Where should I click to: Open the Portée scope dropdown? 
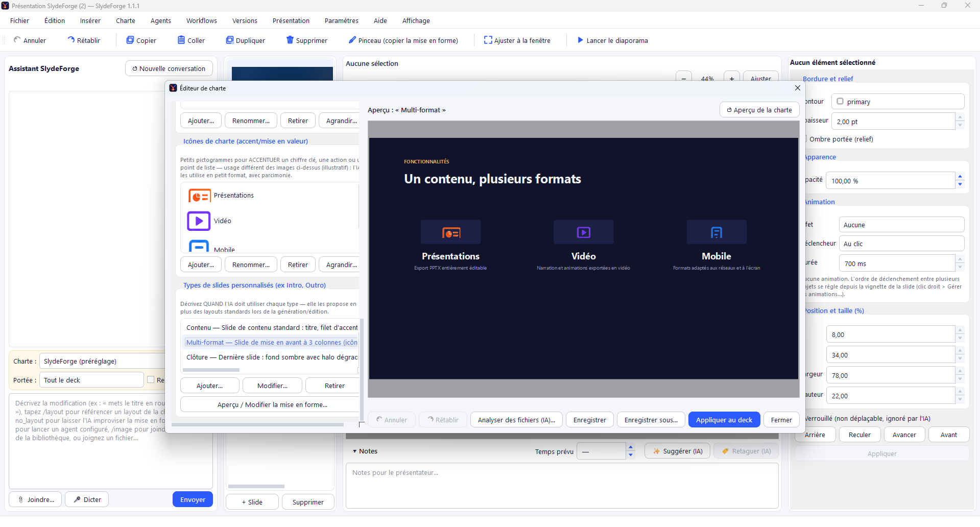tap(92, 380)
